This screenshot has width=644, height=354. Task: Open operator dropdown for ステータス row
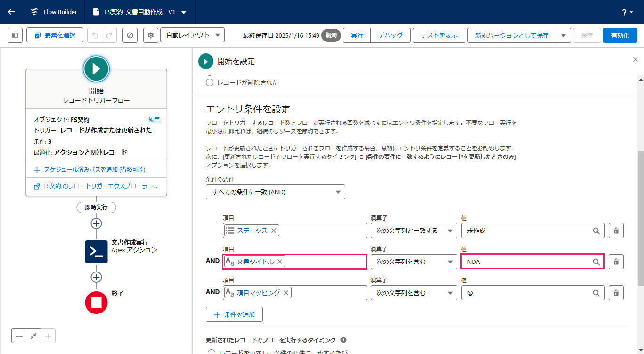pos(414,231)
